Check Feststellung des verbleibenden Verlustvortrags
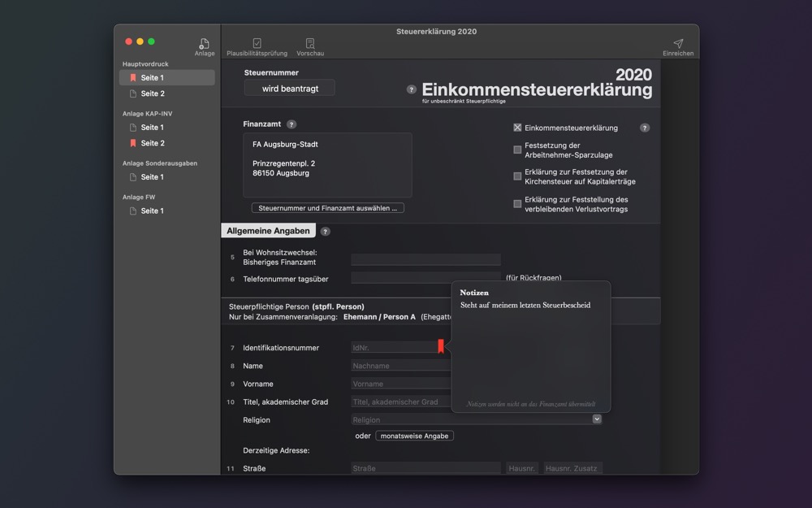 (517, 204)
